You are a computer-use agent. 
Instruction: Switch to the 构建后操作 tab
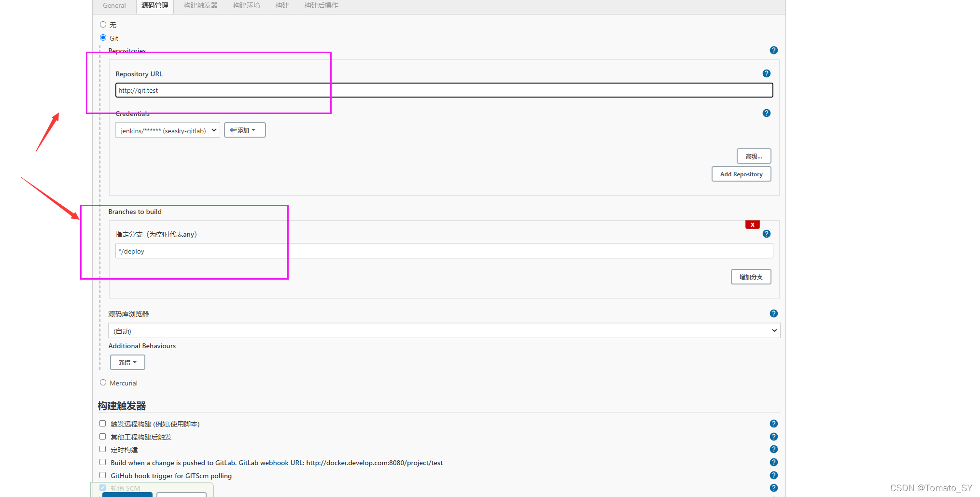click(x=321, y=5)
